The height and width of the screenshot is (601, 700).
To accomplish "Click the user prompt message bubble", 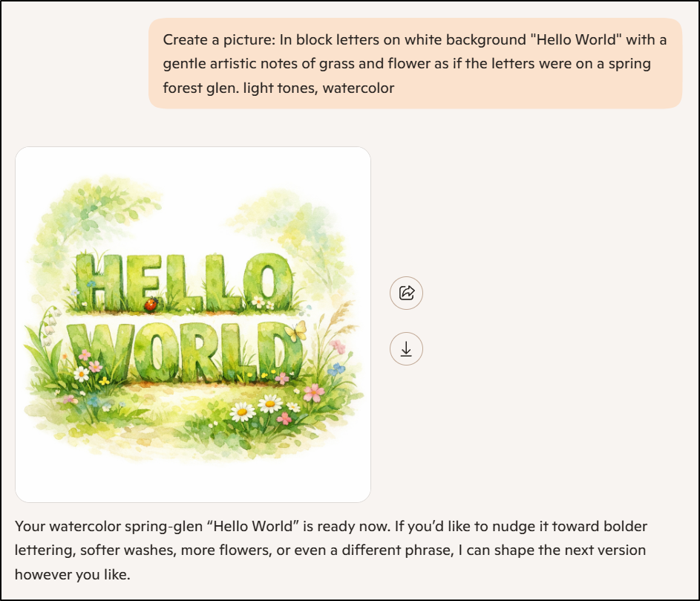I will pos(414,63).
